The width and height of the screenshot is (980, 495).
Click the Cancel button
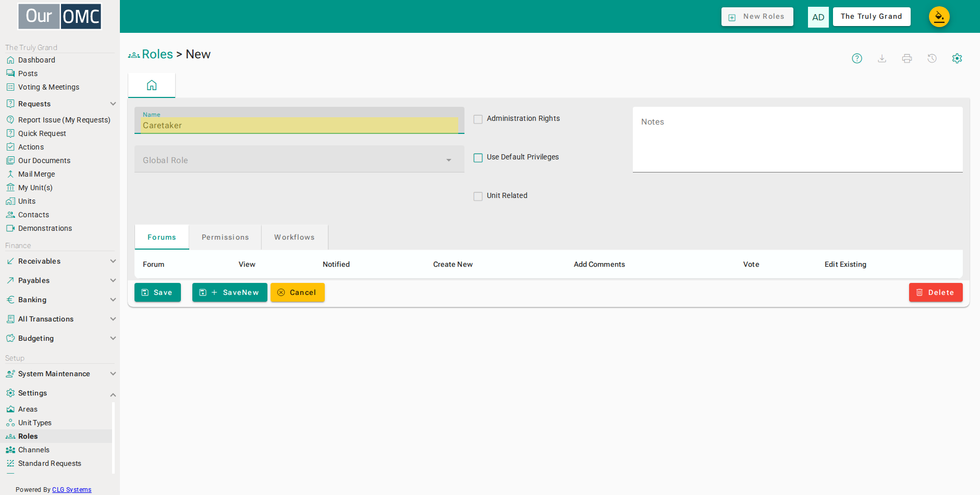pos(297,292)
